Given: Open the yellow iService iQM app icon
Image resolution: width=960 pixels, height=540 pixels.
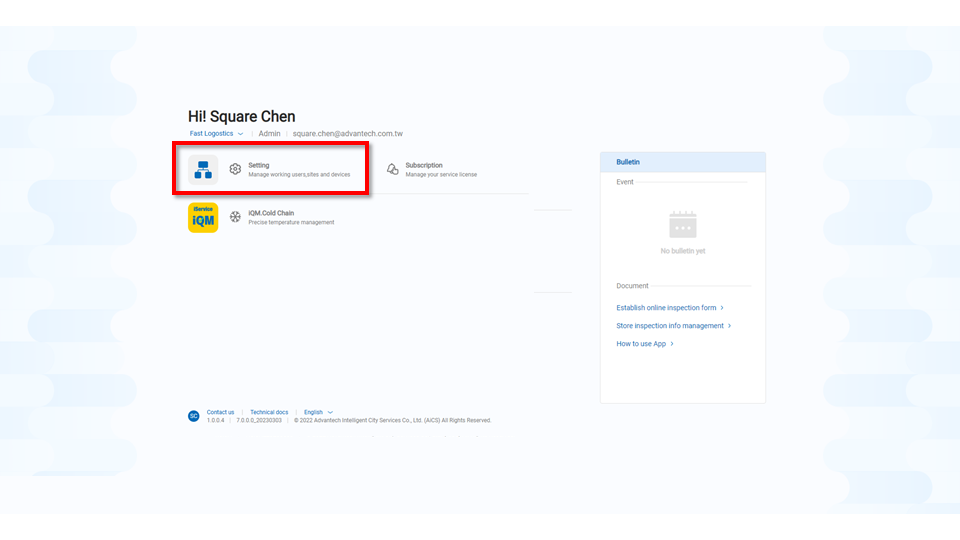Looking at the screenshot, I should click(203, 218).
